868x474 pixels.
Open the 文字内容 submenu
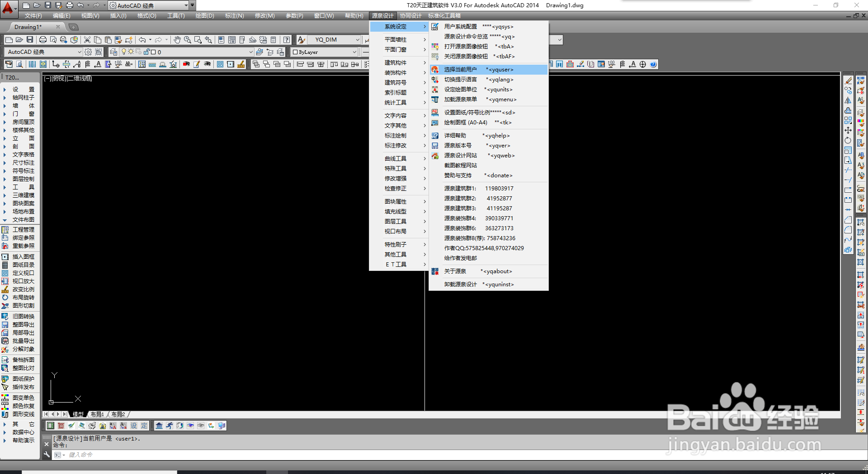click(399, 116)
